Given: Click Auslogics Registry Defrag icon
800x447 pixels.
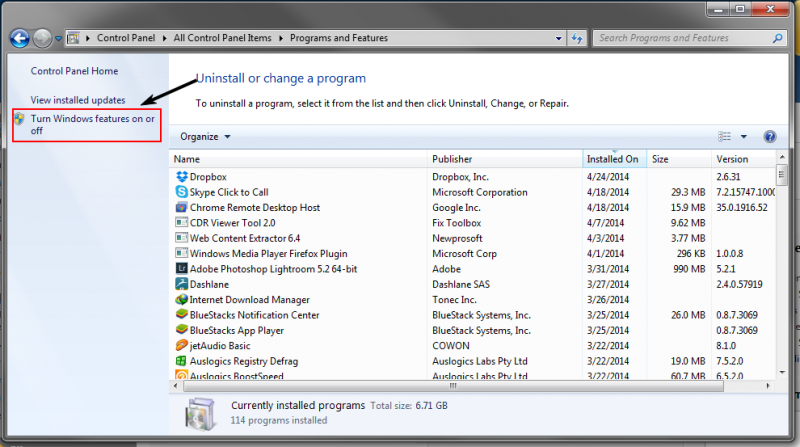Looking at the screenshot, I should click(182, 361).
